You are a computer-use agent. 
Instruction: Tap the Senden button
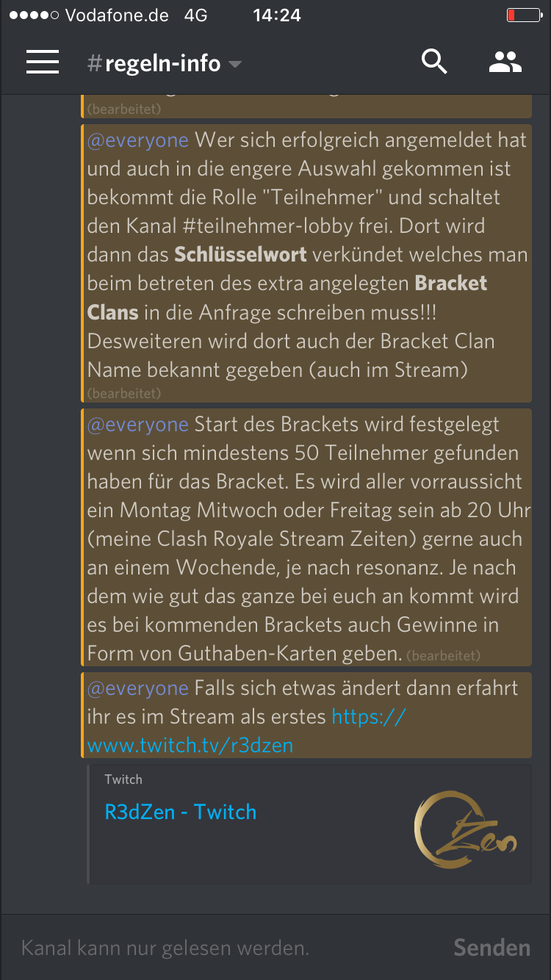tap(491, 948)
